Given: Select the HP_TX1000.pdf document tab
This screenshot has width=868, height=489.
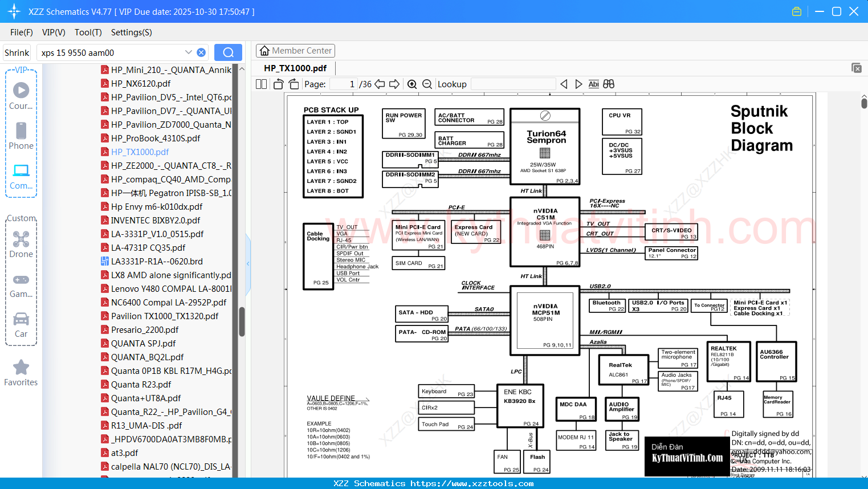Looking at the screenshot, I should pyautogui.click(x=295, y=68).
